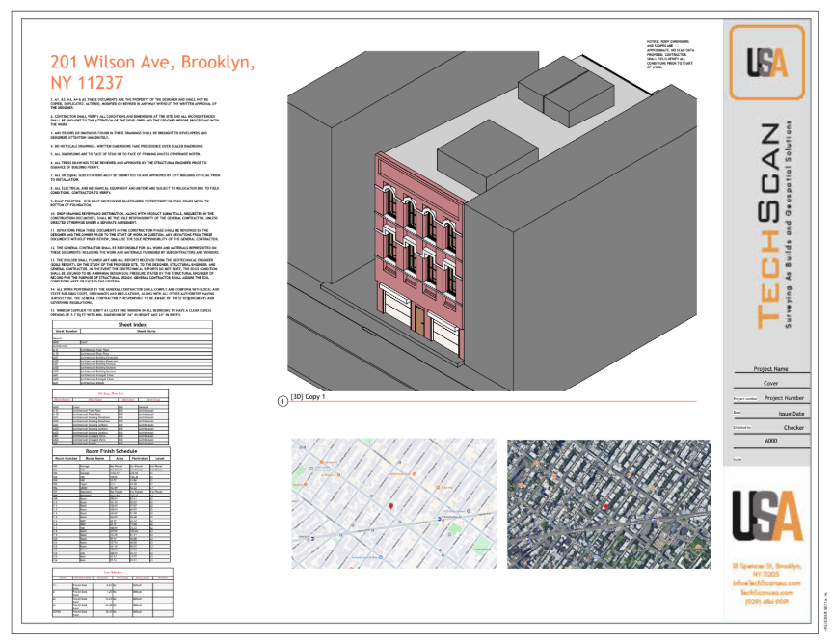Click the Room Finish Schedule table title

(x=111, y=449)
